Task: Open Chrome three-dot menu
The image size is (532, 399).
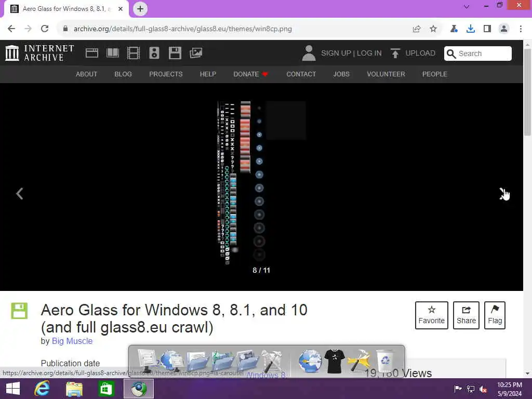Action: pos(521,29)
